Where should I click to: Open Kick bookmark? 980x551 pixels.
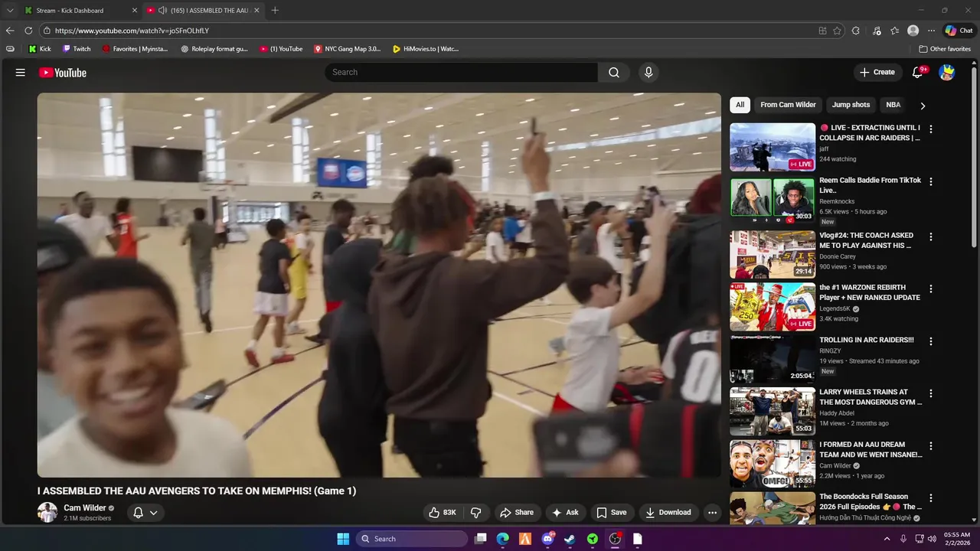40,49
